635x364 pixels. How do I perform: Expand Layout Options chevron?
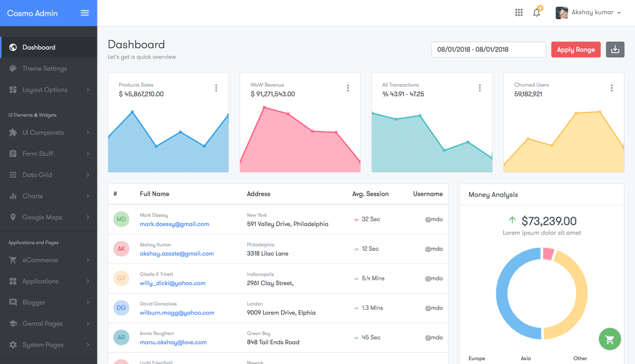tap(88, 90)
